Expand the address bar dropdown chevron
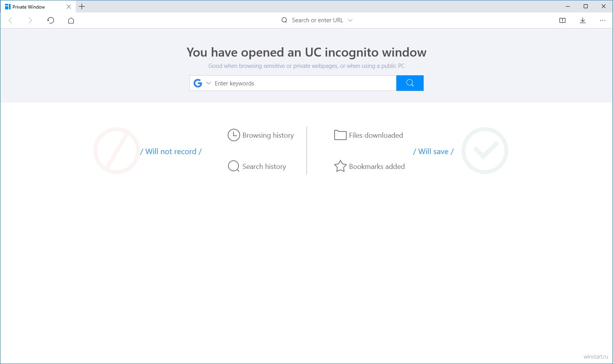The width and height of the screenshot is (613, 364). [x=350, y=20]
